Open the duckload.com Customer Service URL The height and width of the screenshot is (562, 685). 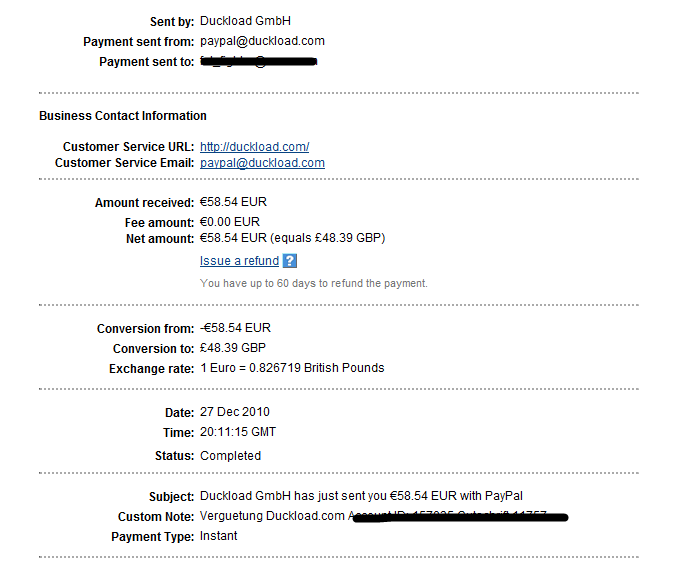[x=254, y=147]
